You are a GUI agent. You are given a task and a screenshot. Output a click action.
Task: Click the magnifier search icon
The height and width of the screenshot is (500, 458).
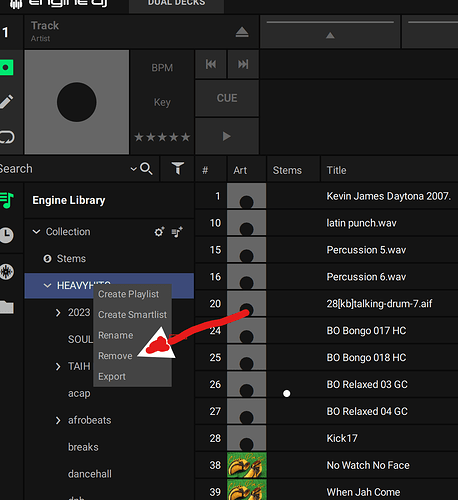pyautogui.click(x=146, y=169)
